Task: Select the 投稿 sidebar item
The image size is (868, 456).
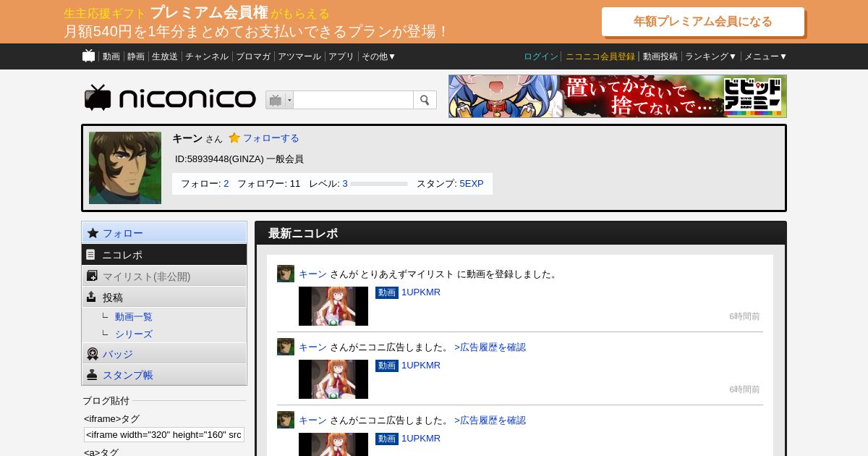Action: [164, 297]
